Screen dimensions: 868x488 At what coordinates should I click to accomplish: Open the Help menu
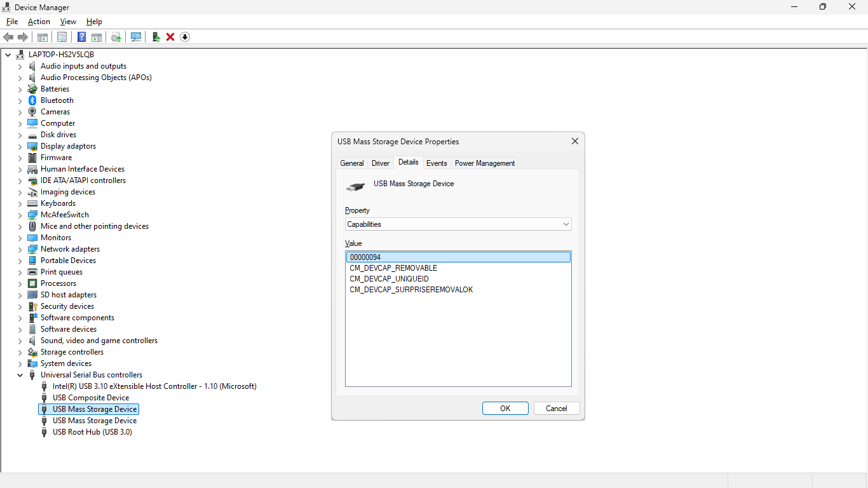point(94,22)
